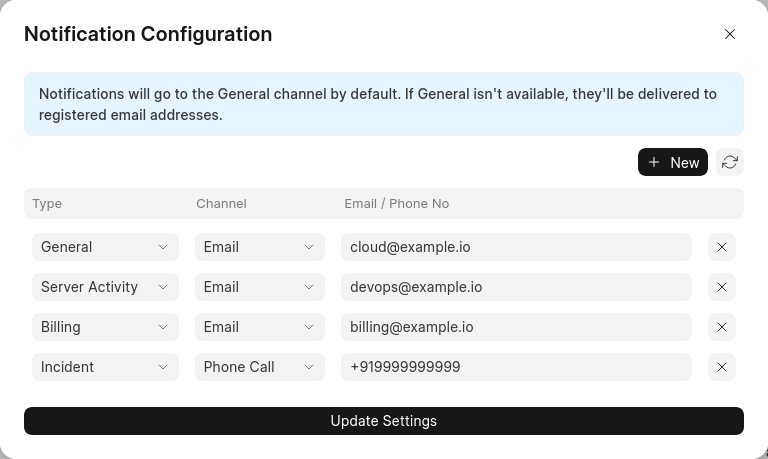Focus the billing@example.io input field
The image size is (768, 459).
pyautogui.click(x=516, y=327)
